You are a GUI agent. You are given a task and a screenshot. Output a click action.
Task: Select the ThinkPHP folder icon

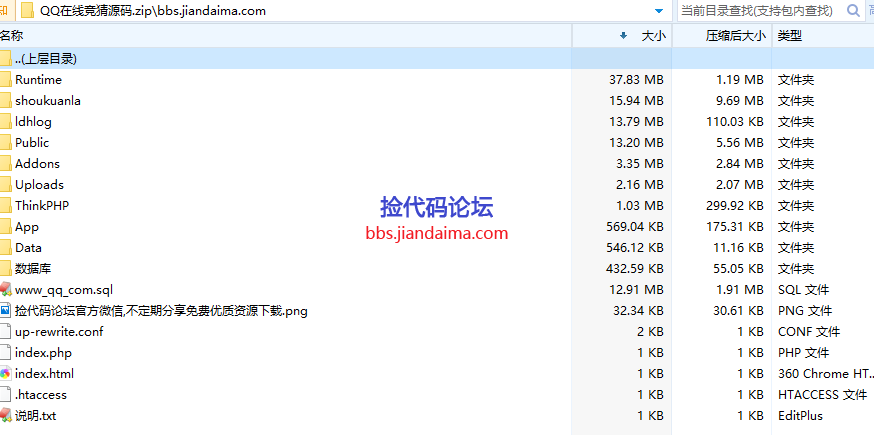click(x=5, y=206)
